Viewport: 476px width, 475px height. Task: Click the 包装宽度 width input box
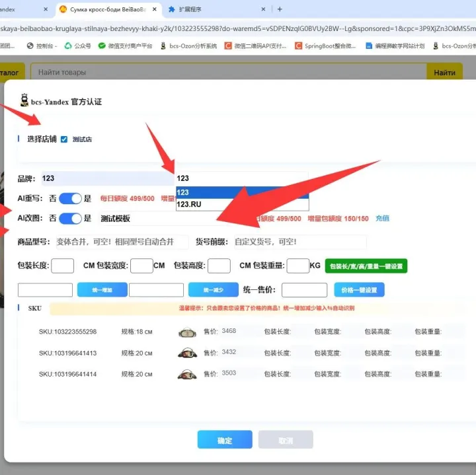[141, 266]
